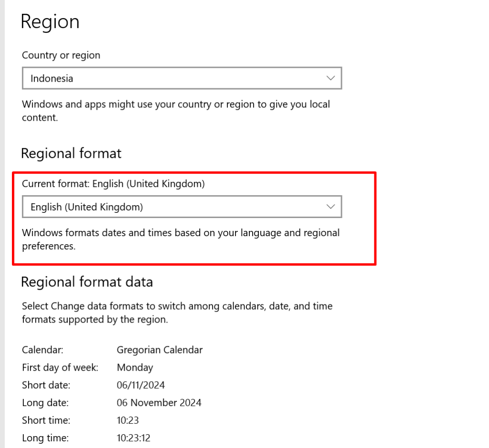Click the Calendar: row label
This screenshot has height=448, width=489.
point(43,350)
